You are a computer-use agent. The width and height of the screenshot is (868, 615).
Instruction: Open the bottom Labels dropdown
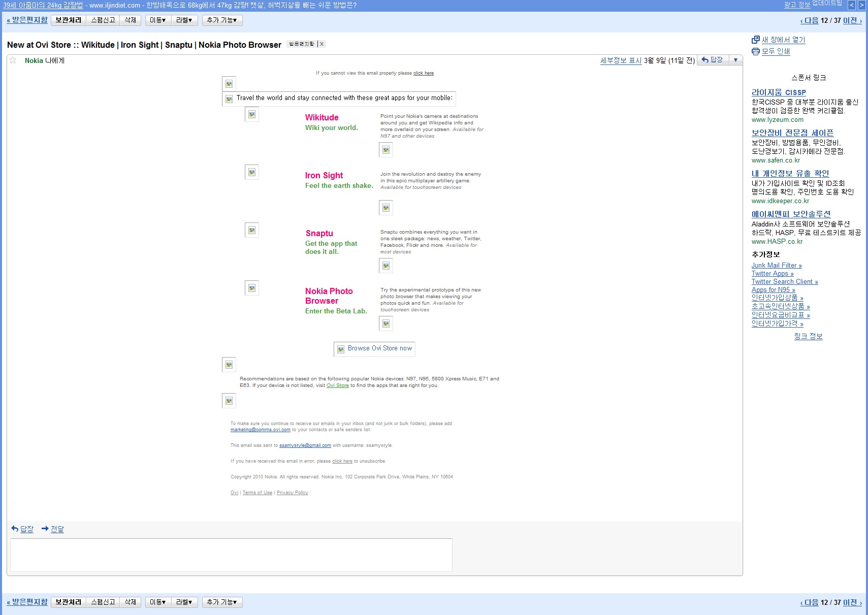(184, 602)
